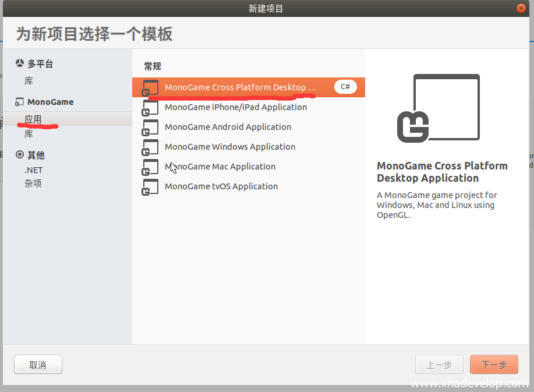
Task: Click the MonoGame Mac Application icon
Action: (151, 167)
